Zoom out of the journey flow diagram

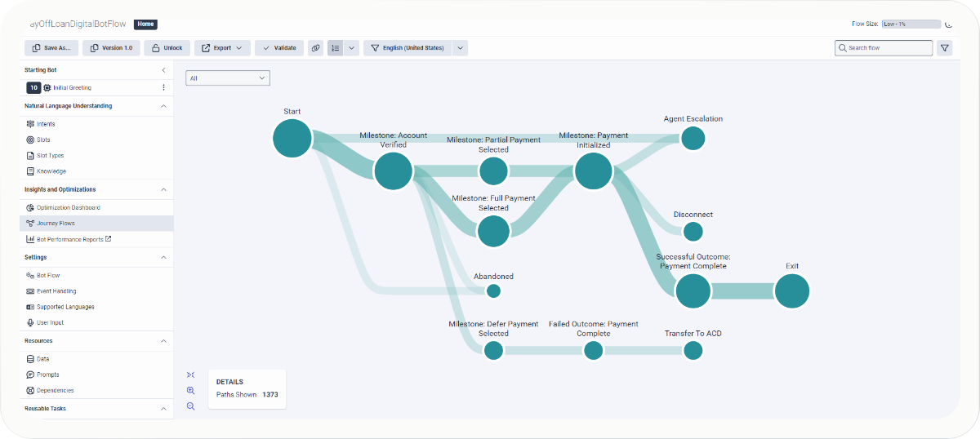click(x=190, y=406)
